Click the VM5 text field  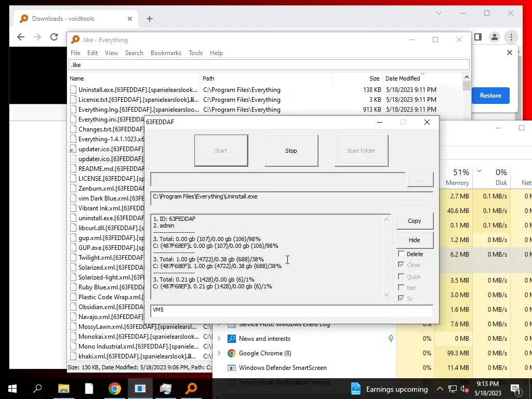292,311
